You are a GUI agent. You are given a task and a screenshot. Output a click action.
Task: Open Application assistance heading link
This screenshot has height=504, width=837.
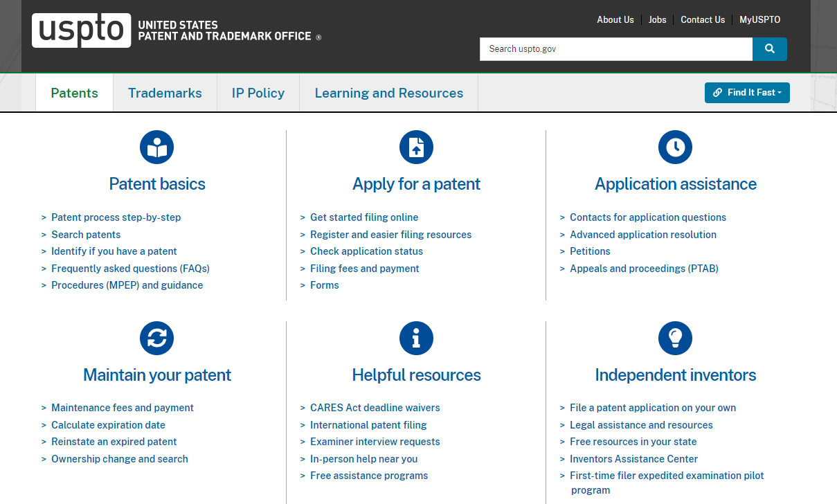coord(676,184)
